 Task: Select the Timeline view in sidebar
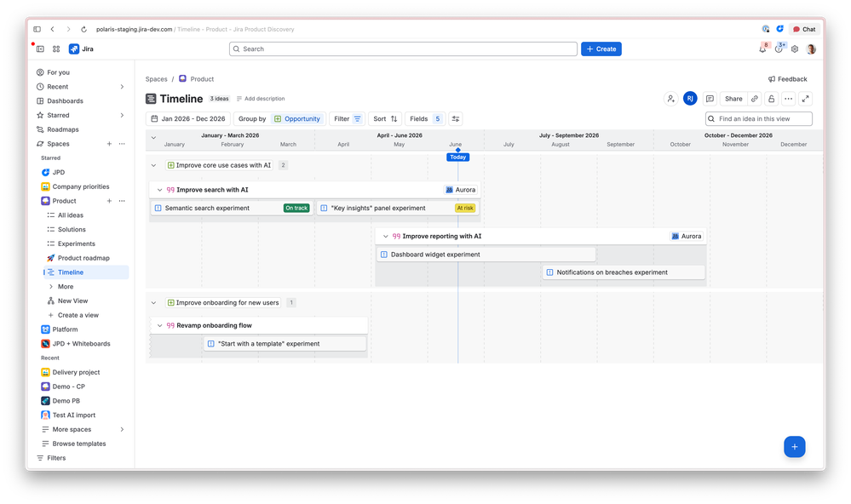[86, 272]
